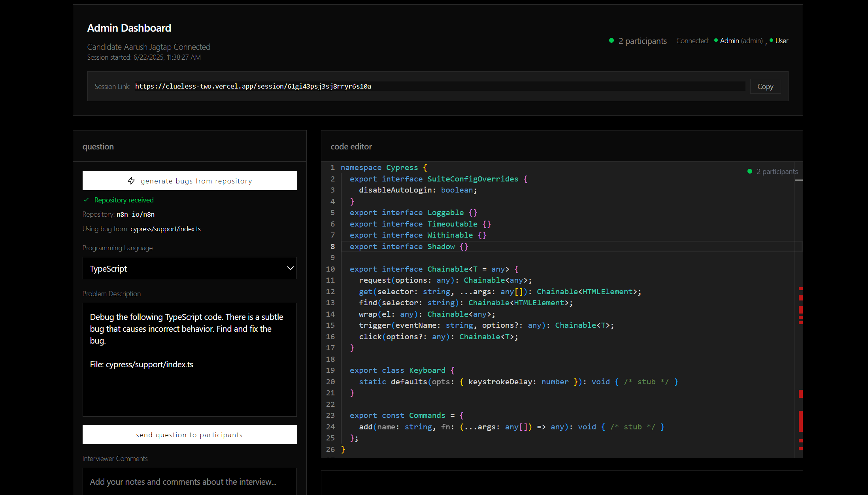Viewport: 868px width, 495px height.
Task: Click the green dot in code editor participants badge
Action: [x=750, y=172]
